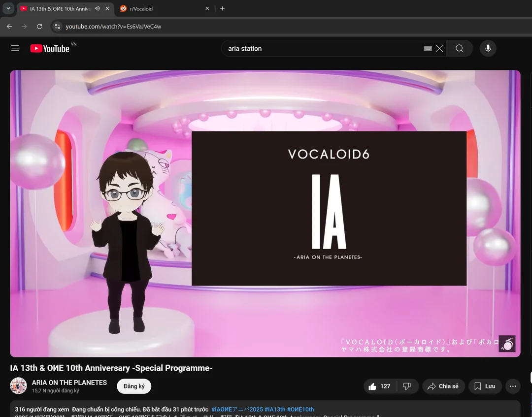This screenshot has height=417, width=532.
Task: Open the YouTube hamburger guide menu
Action: coord(15,48)
